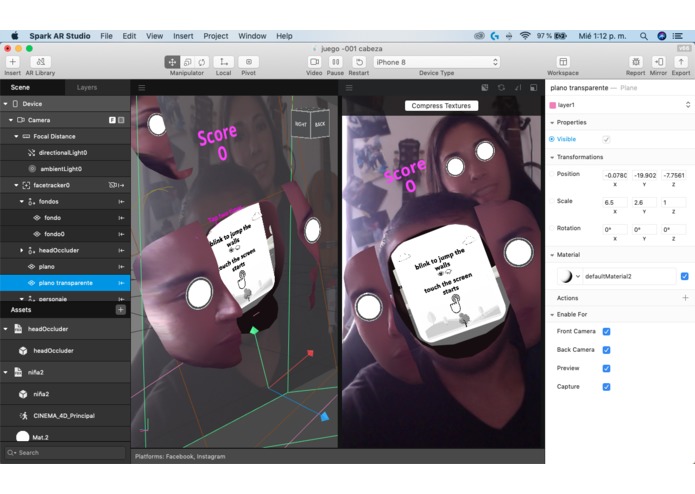Open the viewport hamburger menu
Viewport: 695px width, 494px height.
tap(142, 88)
